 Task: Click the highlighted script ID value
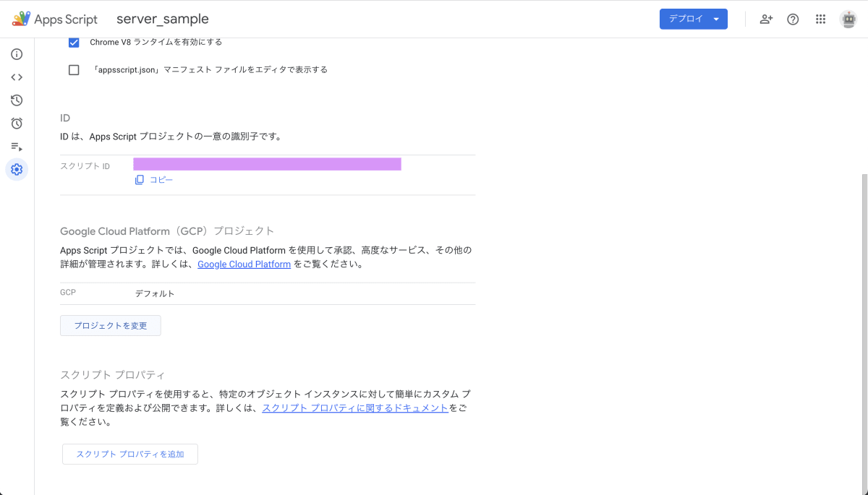click(267, 164)
